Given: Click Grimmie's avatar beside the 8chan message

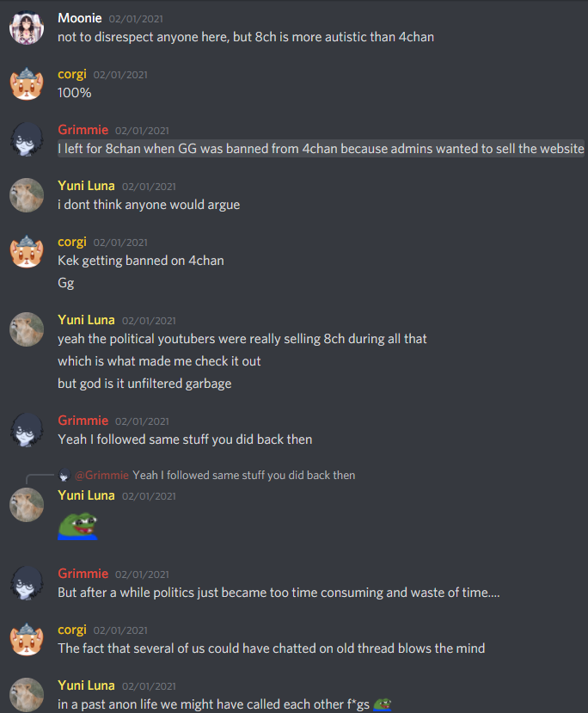Looking at the screenshot, I should [27, 139].
